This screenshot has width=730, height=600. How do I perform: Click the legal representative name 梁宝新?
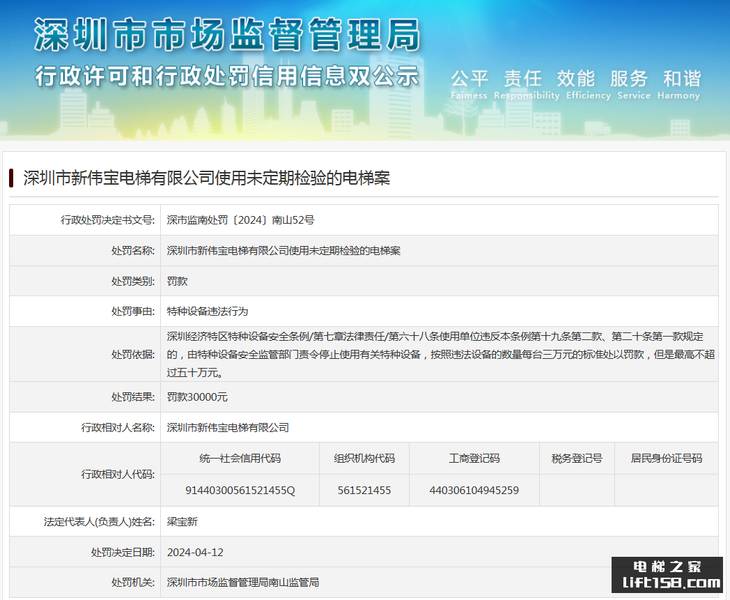pyautogui.click(x=182, y=522)
